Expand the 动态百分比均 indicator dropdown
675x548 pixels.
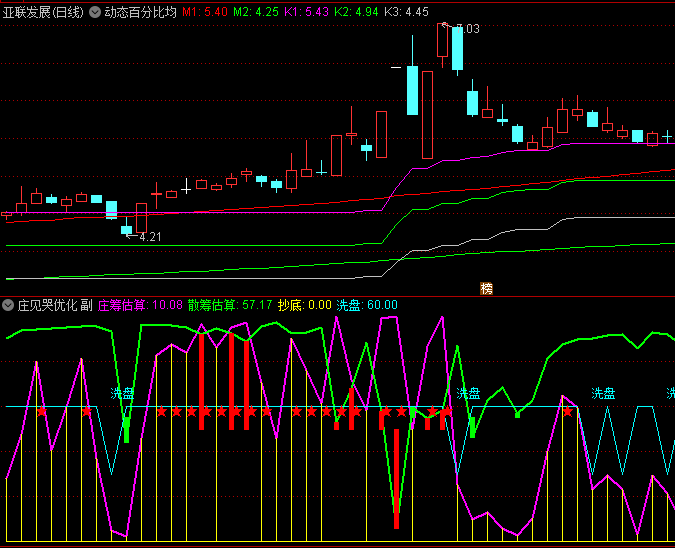coord(95,13)
